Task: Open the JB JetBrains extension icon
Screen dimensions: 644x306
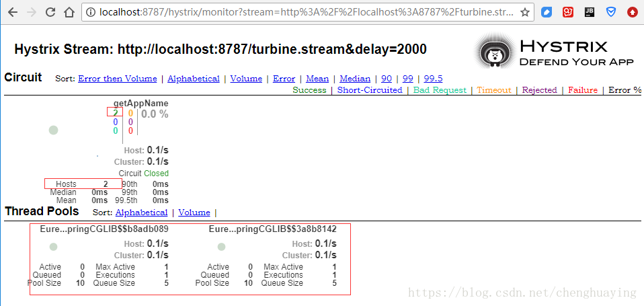Action: coord(590,12)
